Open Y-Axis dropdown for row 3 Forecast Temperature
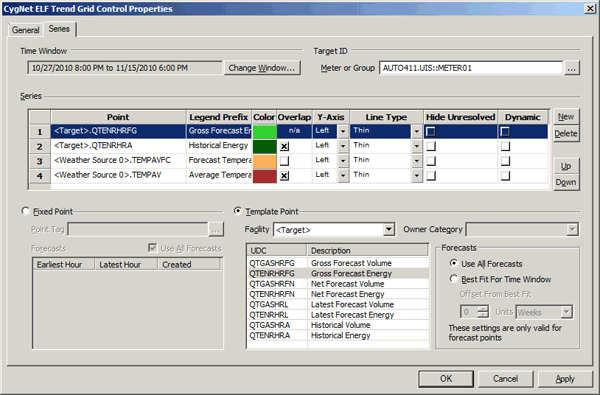Image resolution: width=600 pixels, height=395 pixels. 343,161
